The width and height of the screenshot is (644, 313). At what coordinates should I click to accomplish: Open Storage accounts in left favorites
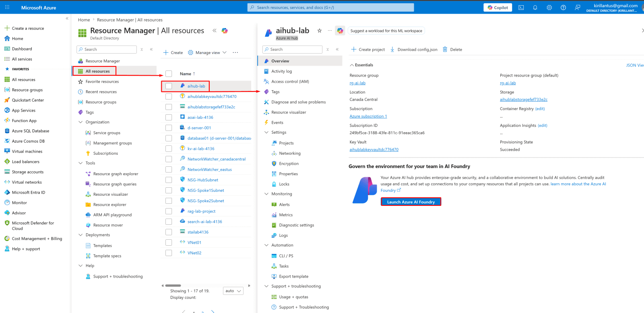[27, 172]
